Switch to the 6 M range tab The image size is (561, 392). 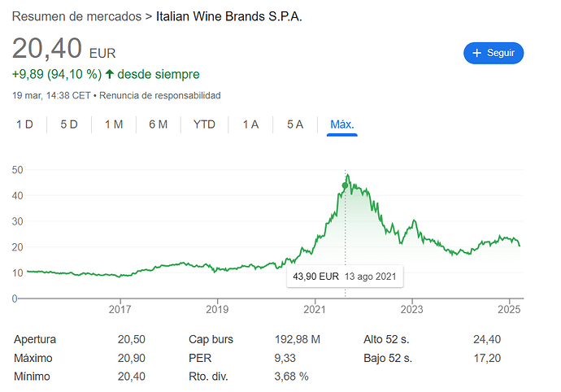click(159, 124)
